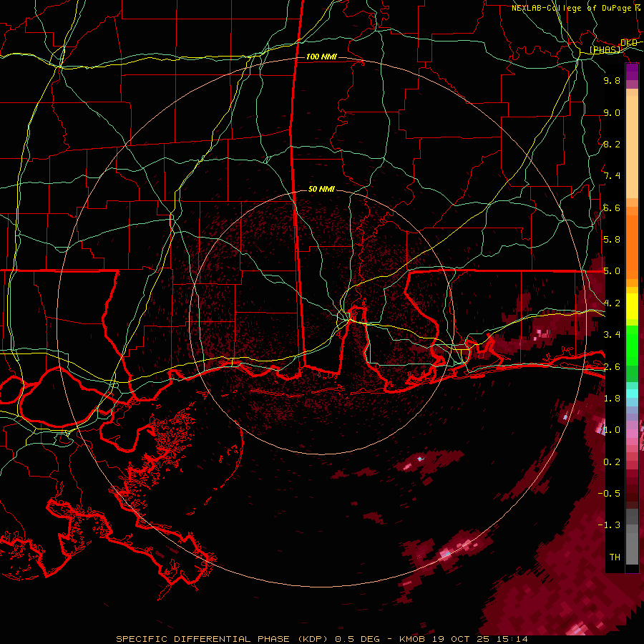Click the 4.2 value on the scale

tap(612, 303)
